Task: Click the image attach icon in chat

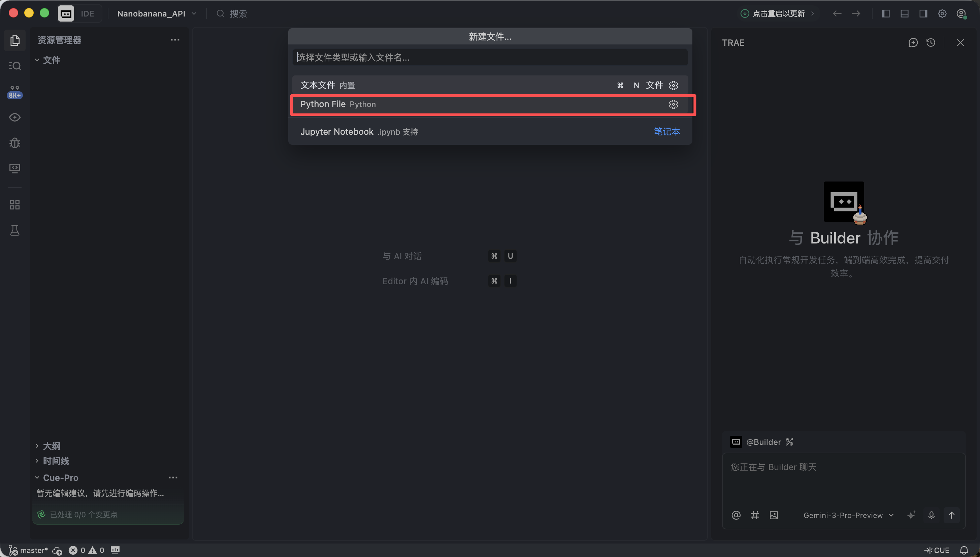Action: tap(774, 515)
